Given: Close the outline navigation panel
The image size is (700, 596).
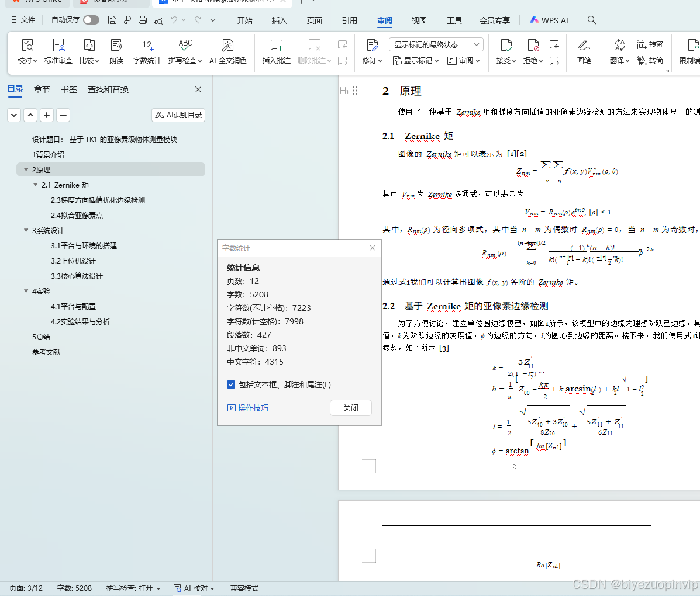Looking at the screenshot, I should 198,89.
